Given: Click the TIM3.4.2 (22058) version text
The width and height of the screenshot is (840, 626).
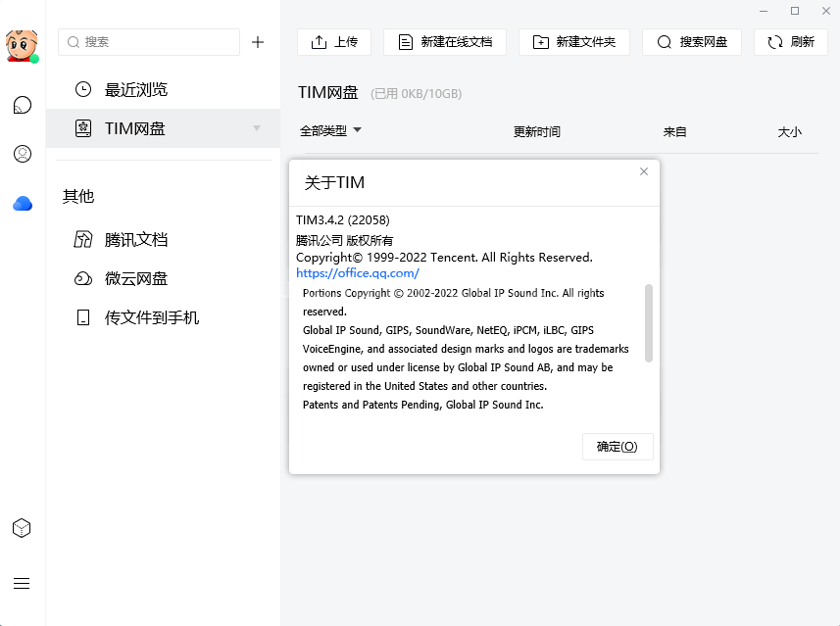Looking at the screenshot, I should coord(343,220).
